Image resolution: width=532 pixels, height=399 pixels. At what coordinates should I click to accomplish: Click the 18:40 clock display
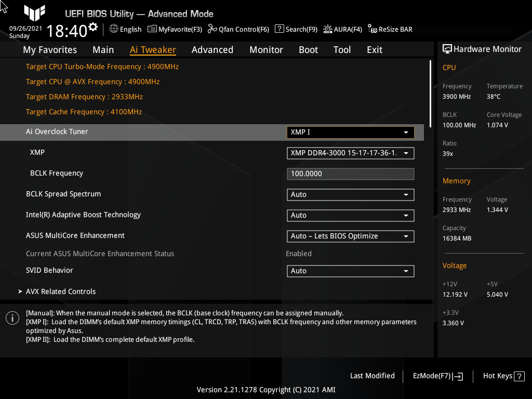coord(67,31)
